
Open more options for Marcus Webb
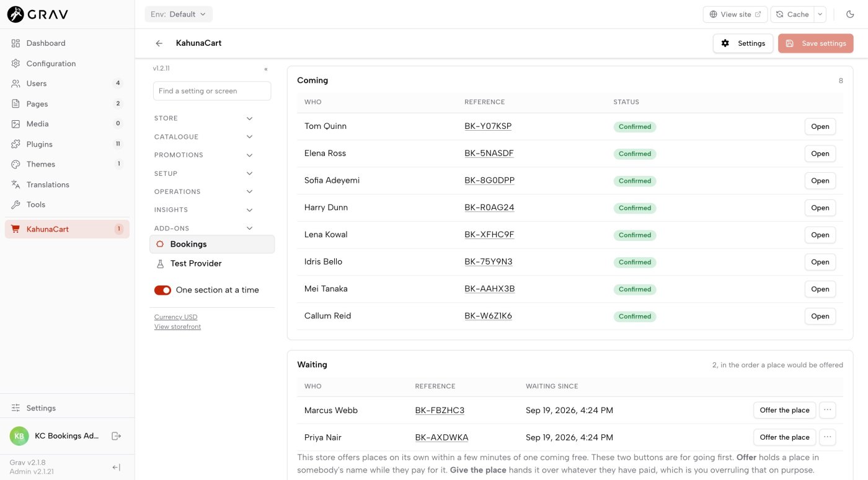827,410
